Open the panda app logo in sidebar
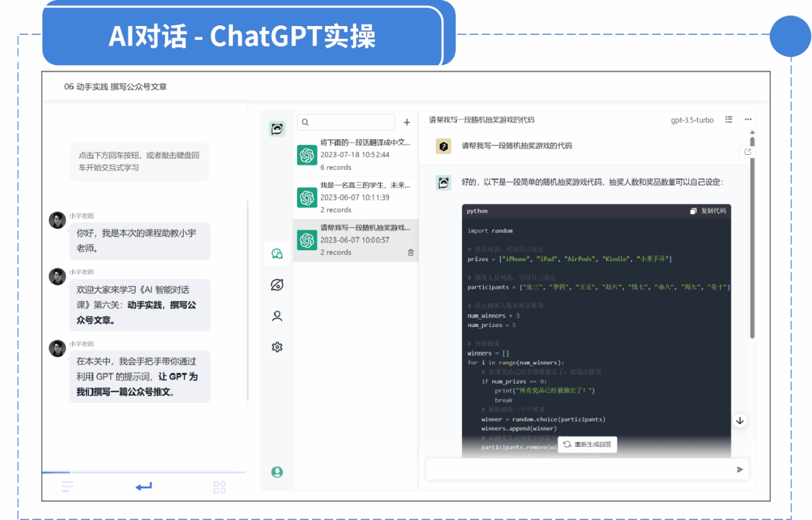The width and height of the screenshot is (812, 520). click(277, 129)
